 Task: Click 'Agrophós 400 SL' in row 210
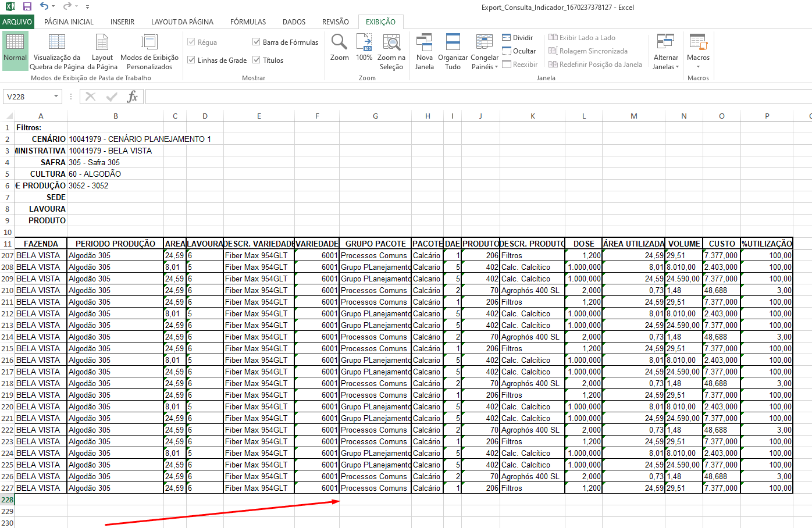(x=532, y=290)
